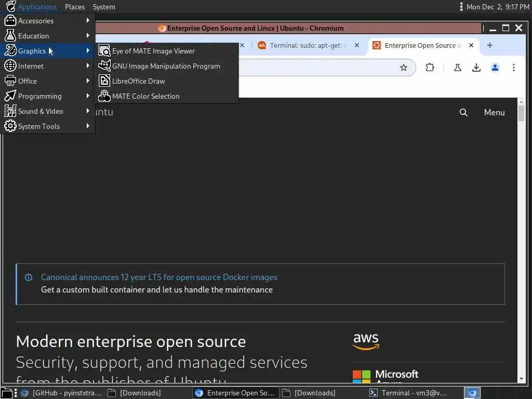Open the System menu
Screen dimensions: 532x399
104,7
